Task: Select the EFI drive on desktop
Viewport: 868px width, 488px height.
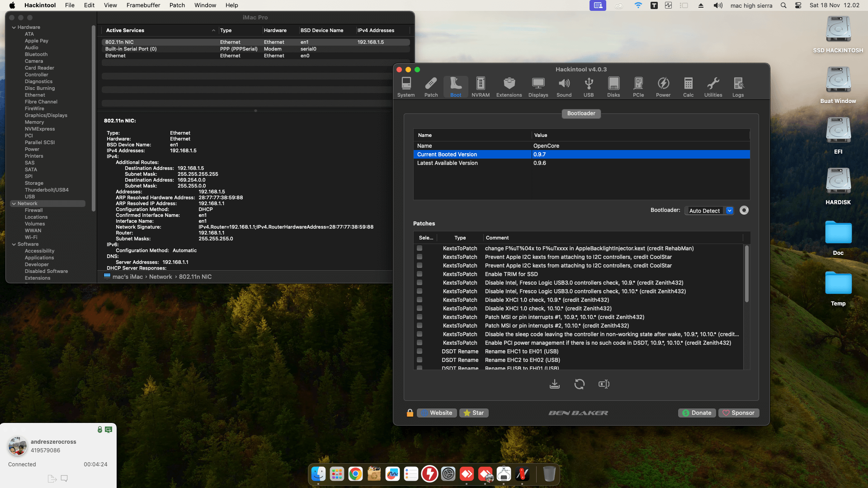Action: [838, 136]
